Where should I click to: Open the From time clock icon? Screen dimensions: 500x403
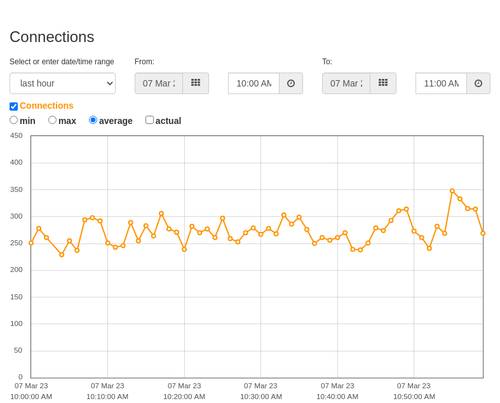[x=291, y=83]
